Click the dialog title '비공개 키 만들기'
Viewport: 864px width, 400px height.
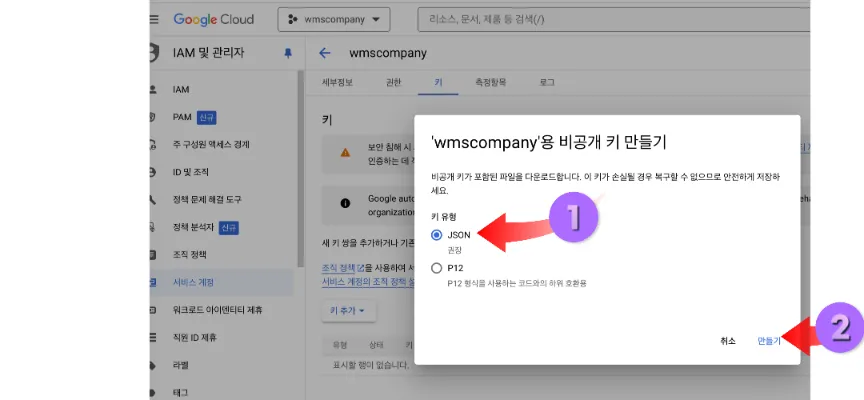[x=549, y=143]
